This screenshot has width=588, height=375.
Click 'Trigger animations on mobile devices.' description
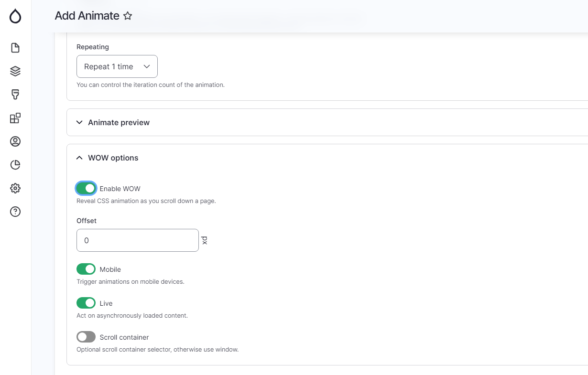click(x=131, y=281)
